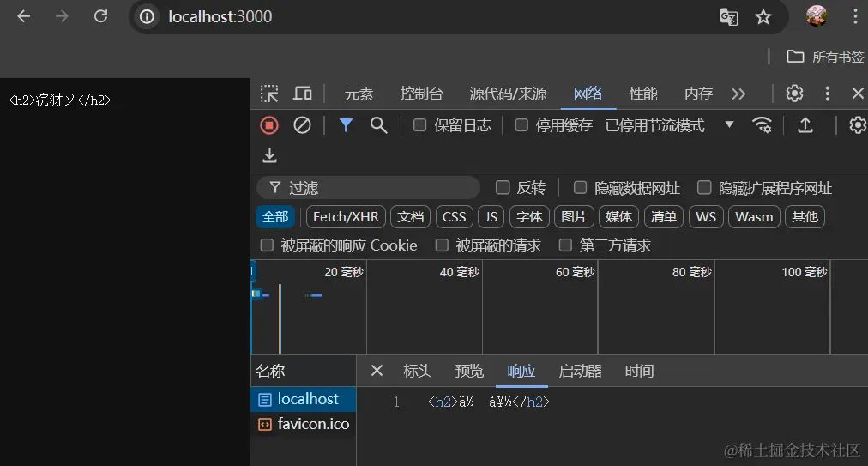868x466 pixels.
Task: Open DevTools customize three-dot menu
Action: coord(828,94)
